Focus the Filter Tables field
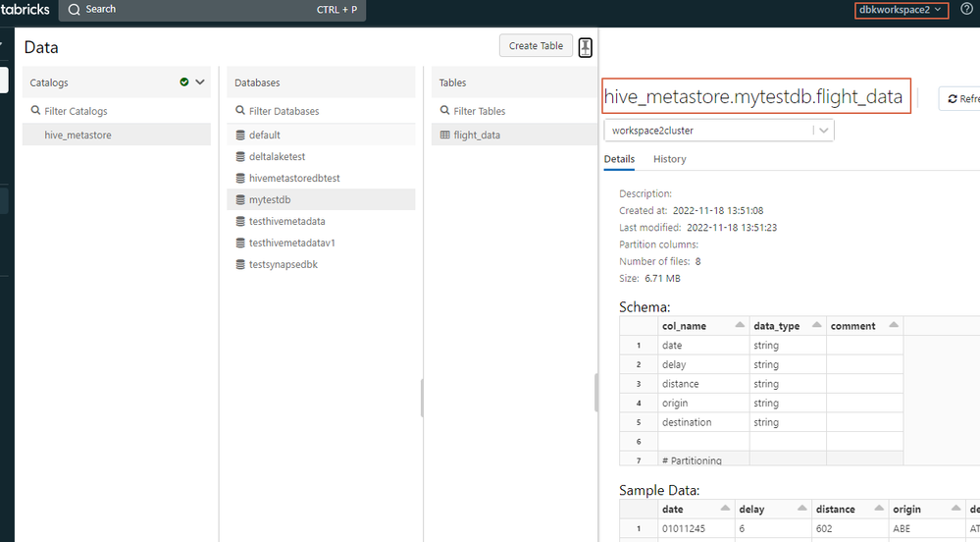980x542 pixels. (x=514, y=111)
